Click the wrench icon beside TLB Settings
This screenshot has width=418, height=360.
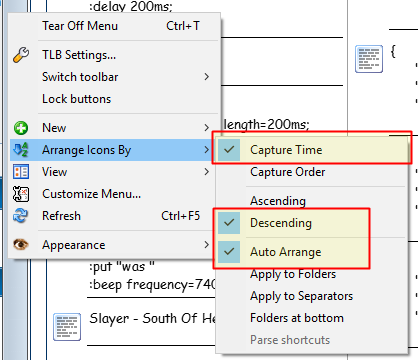coord(21,55)
